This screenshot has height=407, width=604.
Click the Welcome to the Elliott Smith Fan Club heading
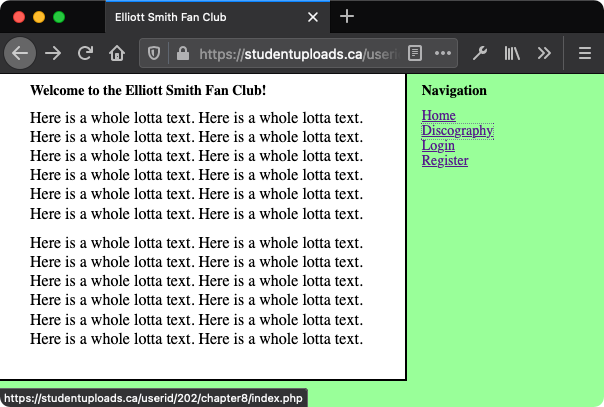tap(148, 90)
